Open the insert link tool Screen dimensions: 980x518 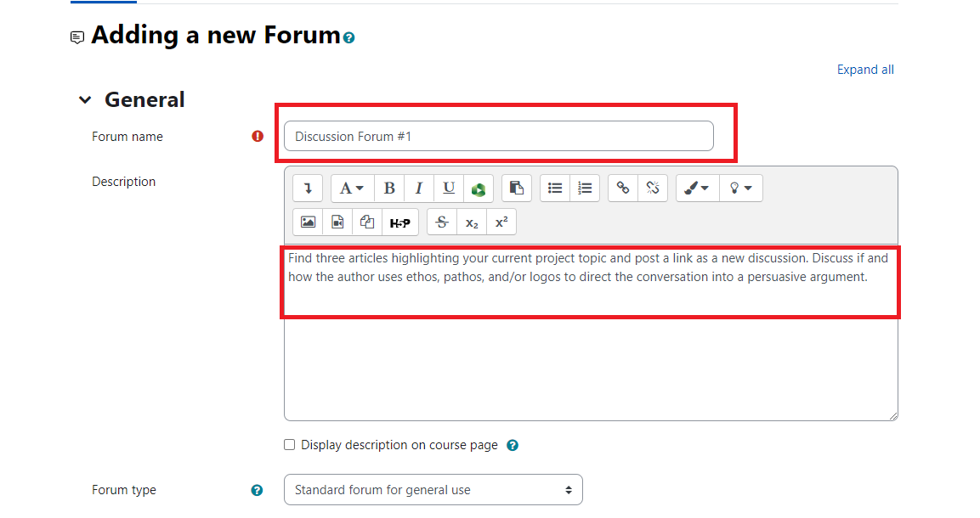point(623,189)
